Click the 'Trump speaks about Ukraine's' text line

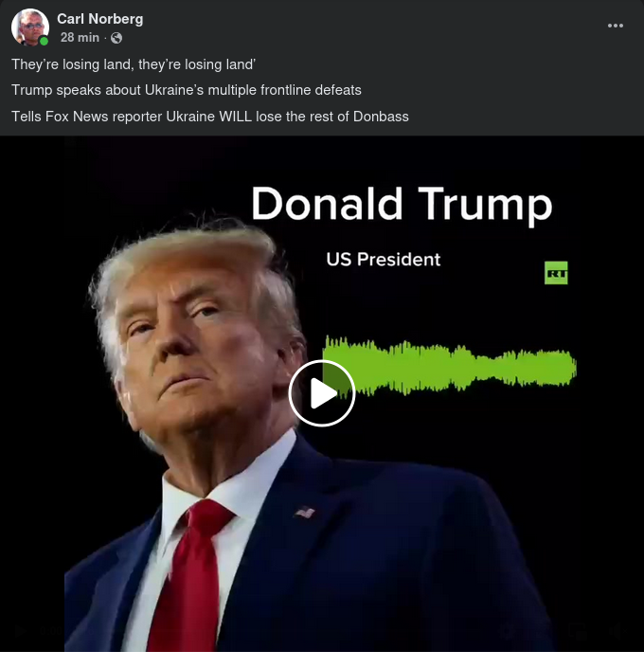(187, 90)
